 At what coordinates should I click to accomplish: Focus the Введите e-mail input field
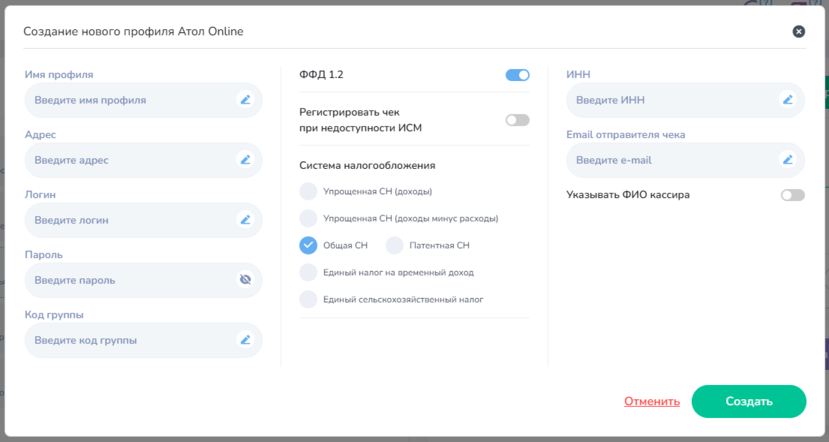click(x=685, y=160)
